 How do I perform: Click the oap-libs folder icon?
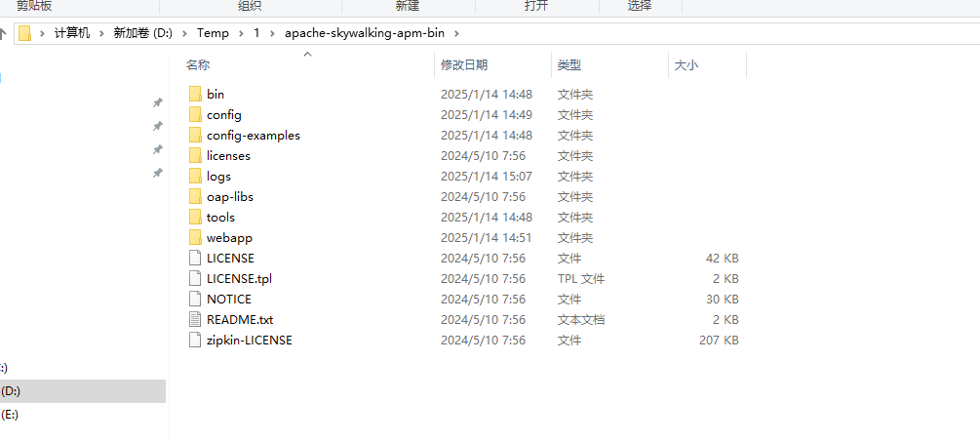click(195, 197)
